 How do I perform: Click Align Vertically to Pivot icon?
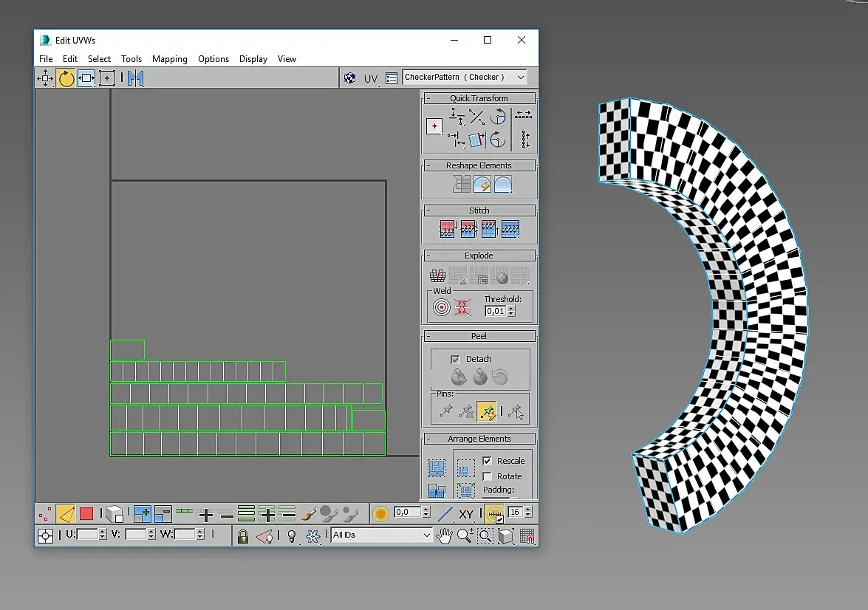tap(457, 140)
